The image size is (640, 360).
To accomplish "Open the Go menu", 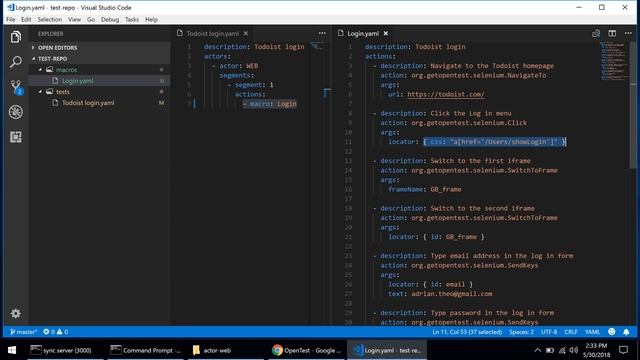I will [91, 19].
